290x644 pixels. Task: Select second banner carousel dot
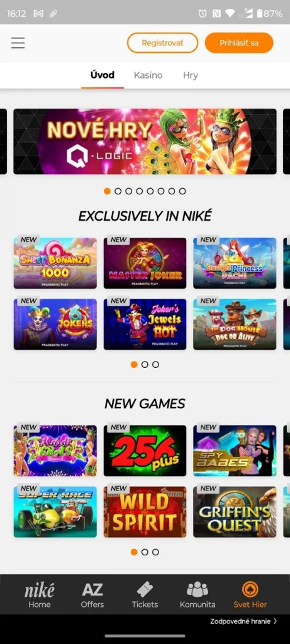tap(118, 191)
